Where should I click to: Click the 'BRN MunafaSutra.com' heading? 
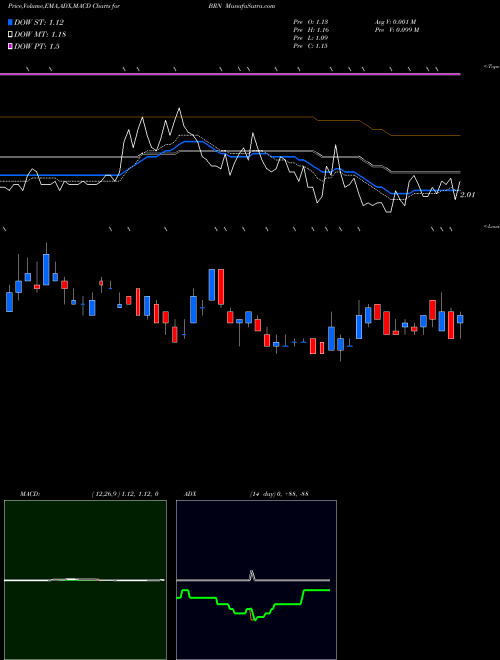click(241, 6)
